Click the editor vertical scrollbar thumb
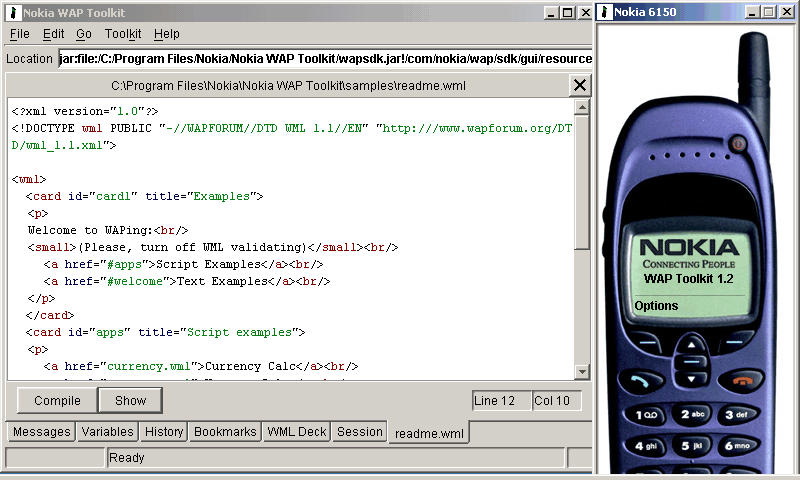The image size is (800, 480). click(x=582, y=182)
